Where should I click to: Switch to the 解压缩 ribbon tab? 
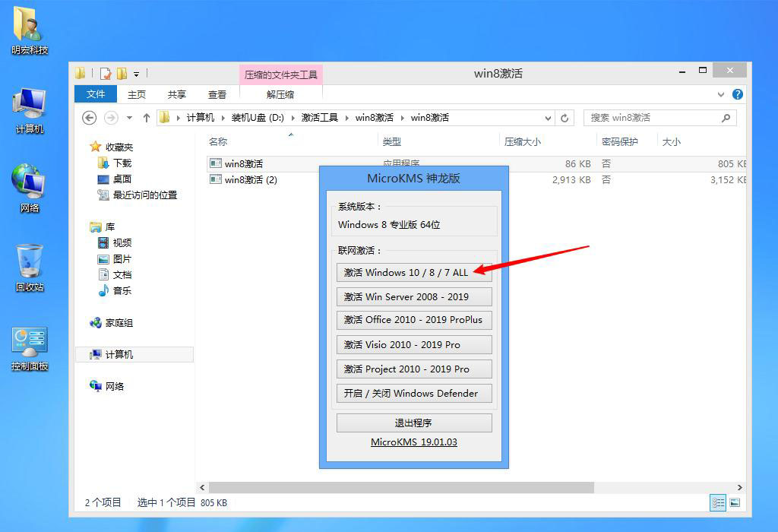click(280, 94)
